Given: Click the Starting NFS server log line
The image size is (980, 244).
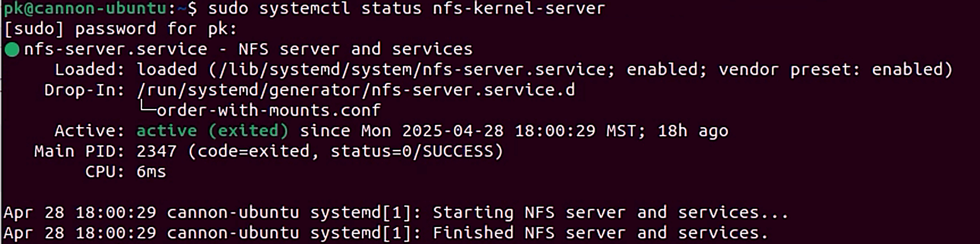Looking at the screenshot, I should 396,213.
